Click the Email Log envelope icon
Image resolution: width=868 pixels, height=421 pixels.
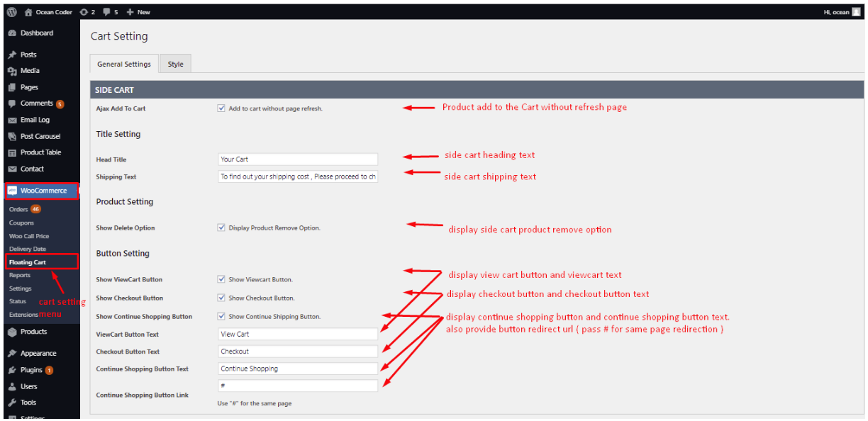point(12,120)
